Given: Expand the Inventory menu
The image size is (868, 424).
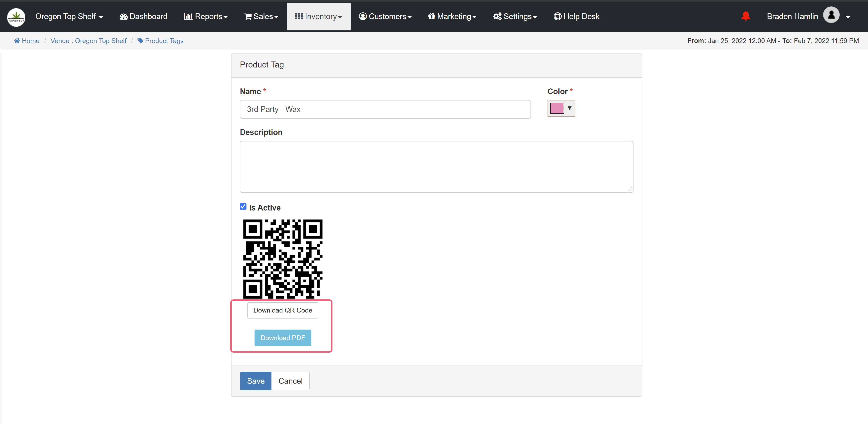Looking at the screenshot, I should point(318,17).
